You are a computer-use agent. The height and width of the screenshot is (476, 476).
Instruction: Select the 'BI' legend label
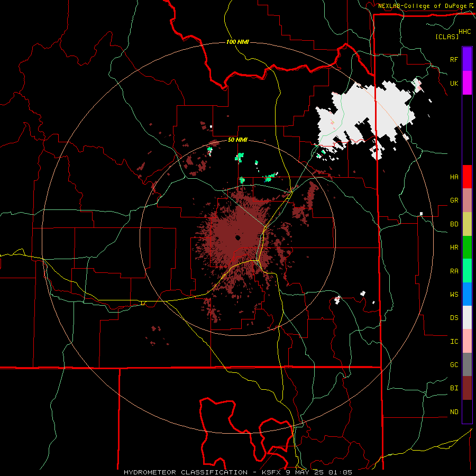point(454,388)
